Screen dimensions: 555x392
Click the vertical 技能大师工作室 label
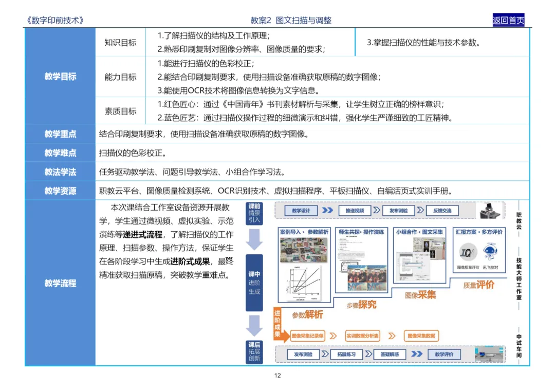click(x=519, y=279)
